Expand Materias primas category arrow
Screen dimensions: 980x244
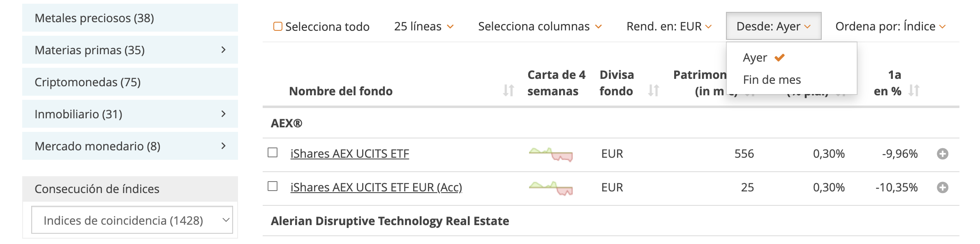[223, 50]
